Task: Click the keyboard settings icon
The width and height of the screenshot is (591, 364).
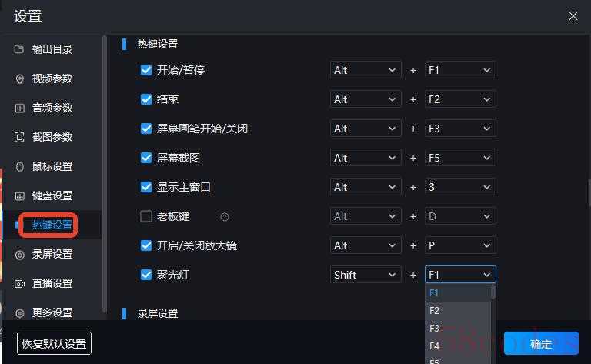Action: click(19, 195)
